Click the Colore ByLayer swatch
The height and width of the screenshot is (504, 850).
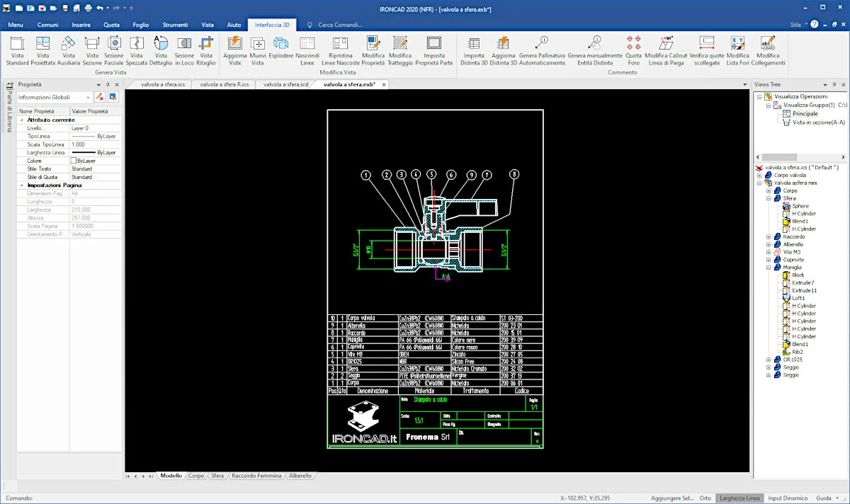[73, 161]
